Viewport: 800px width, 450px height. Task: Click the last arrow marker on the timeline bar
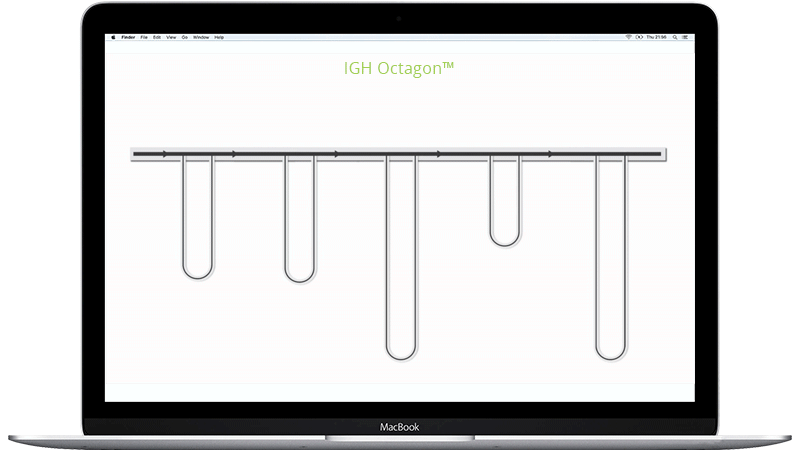pos(550,154)
